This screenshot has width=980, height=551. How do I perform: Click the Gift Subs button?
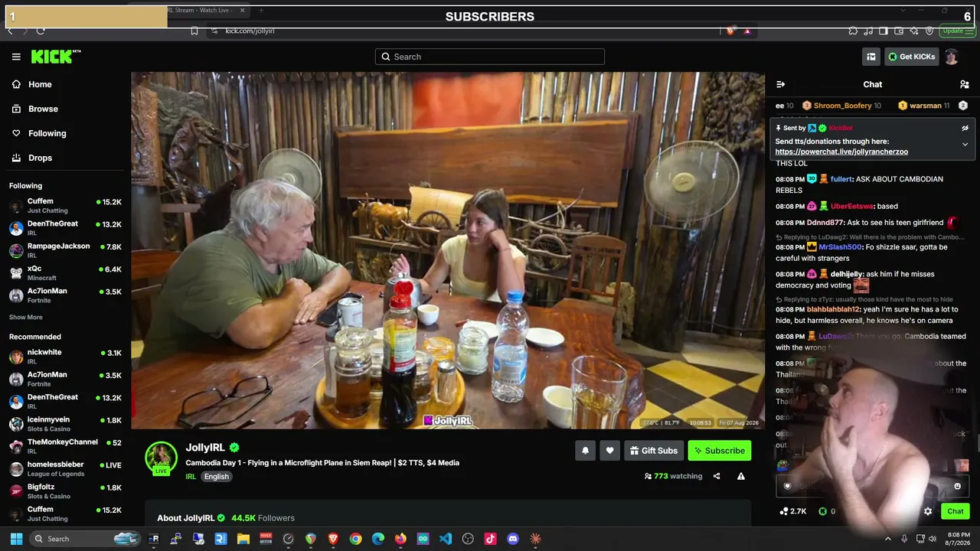point(654,451)
